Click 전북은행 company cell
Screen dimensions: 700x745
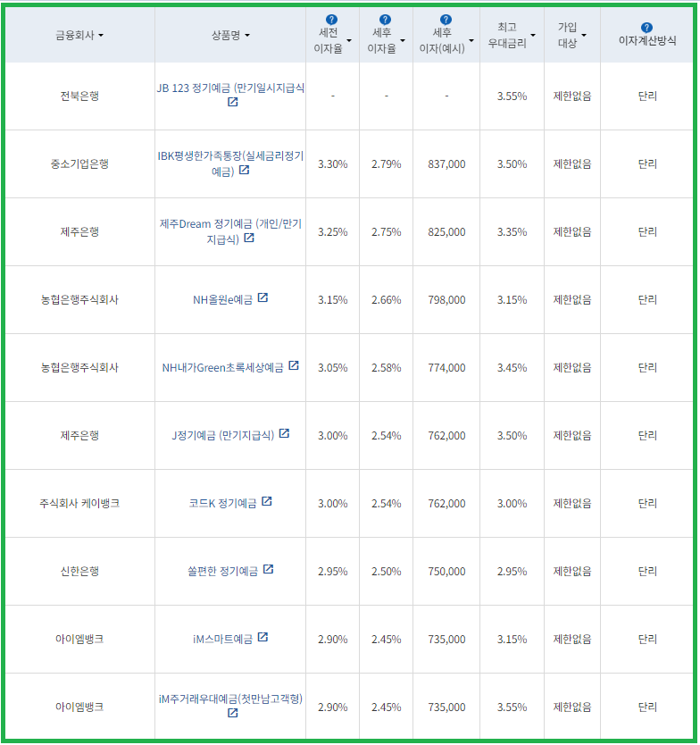(x=79, y=96)
